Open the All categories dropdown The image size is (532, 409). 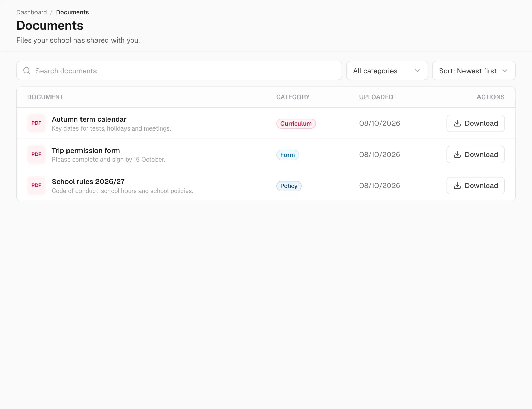pos(387,71)
